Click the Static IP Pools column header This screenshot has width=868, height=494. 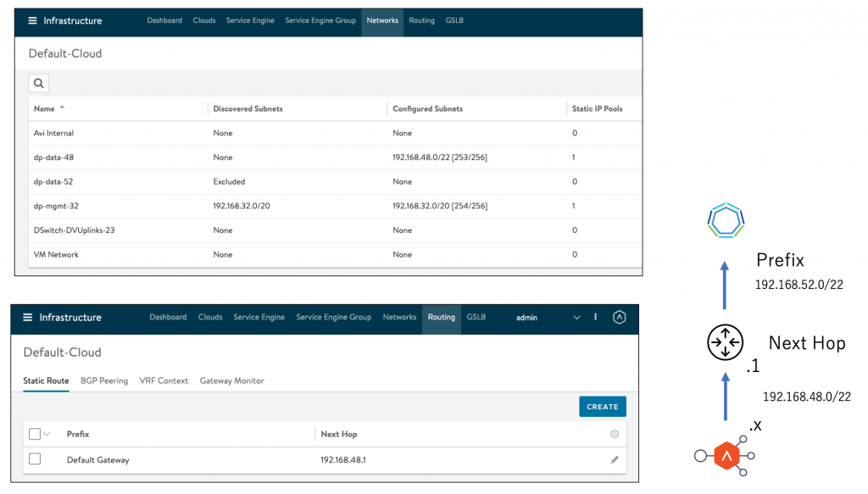pos(598,108)
